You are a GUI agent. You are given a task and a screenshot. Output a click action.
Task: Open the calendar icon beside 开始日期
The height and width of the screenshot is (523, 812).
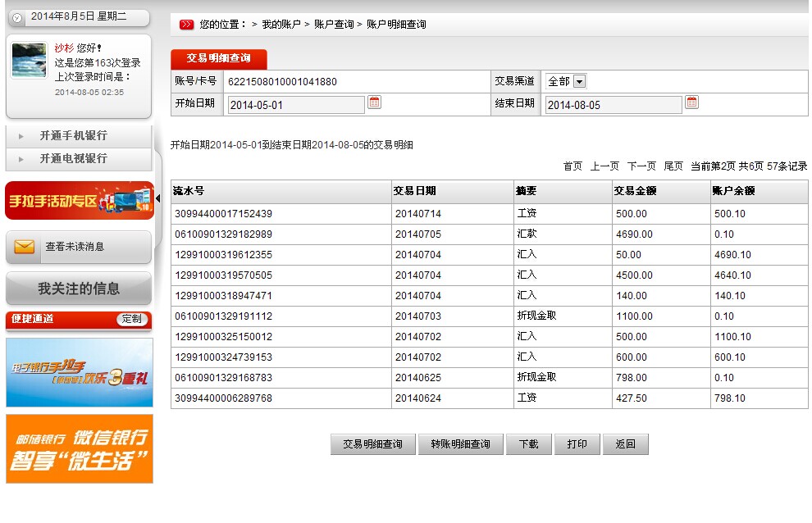click(375, 102)
